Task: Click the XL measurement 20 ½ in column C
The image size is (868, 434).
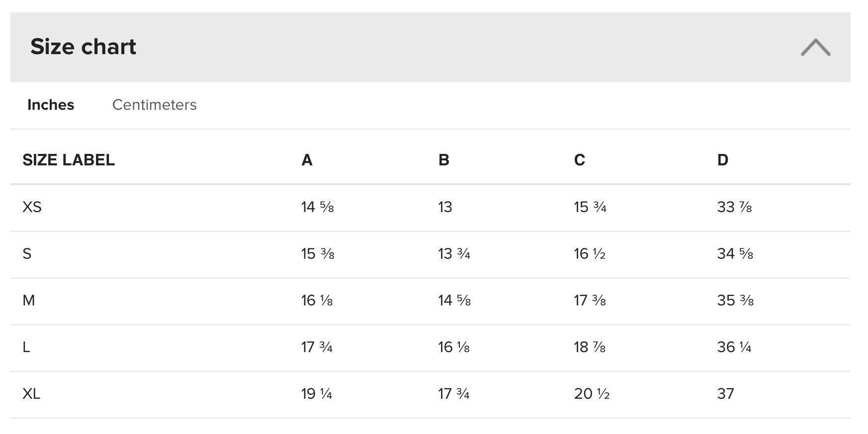Action: pos(592,394)
